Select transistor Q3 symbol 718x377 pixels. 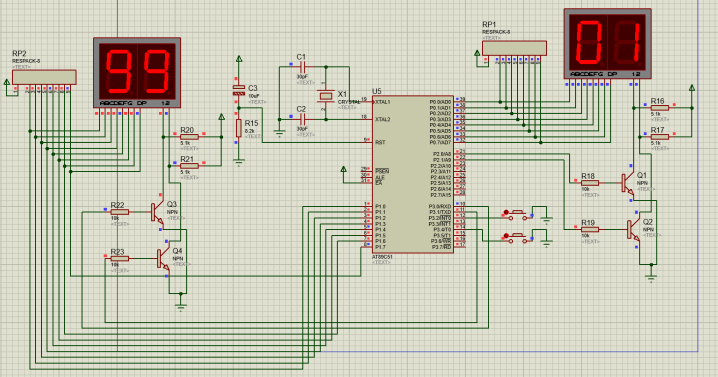tap(157, 212)
